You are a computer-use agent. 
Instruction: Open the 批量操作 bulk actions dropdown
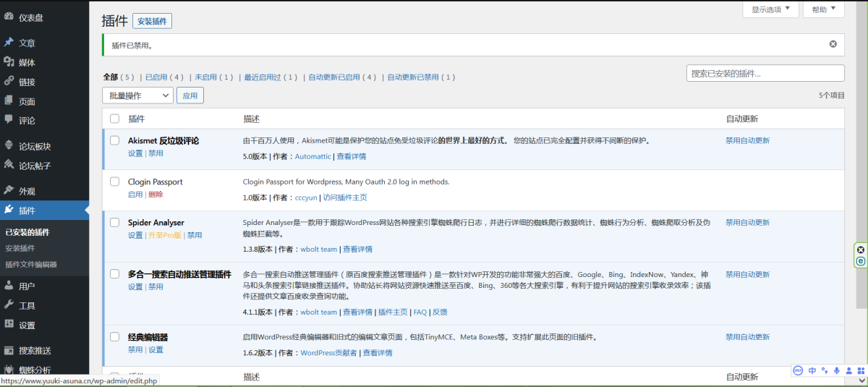click(x=138, y=95)
